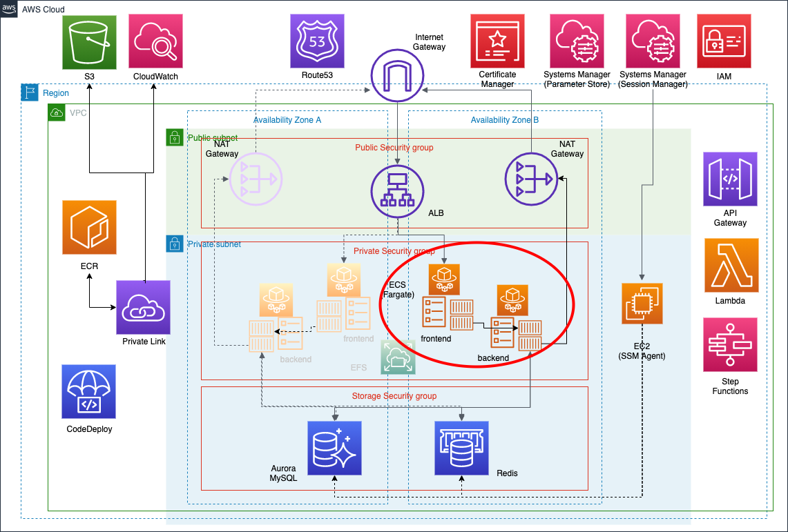Click the ECR icon
788x532 pixels.
pos(90,227)
